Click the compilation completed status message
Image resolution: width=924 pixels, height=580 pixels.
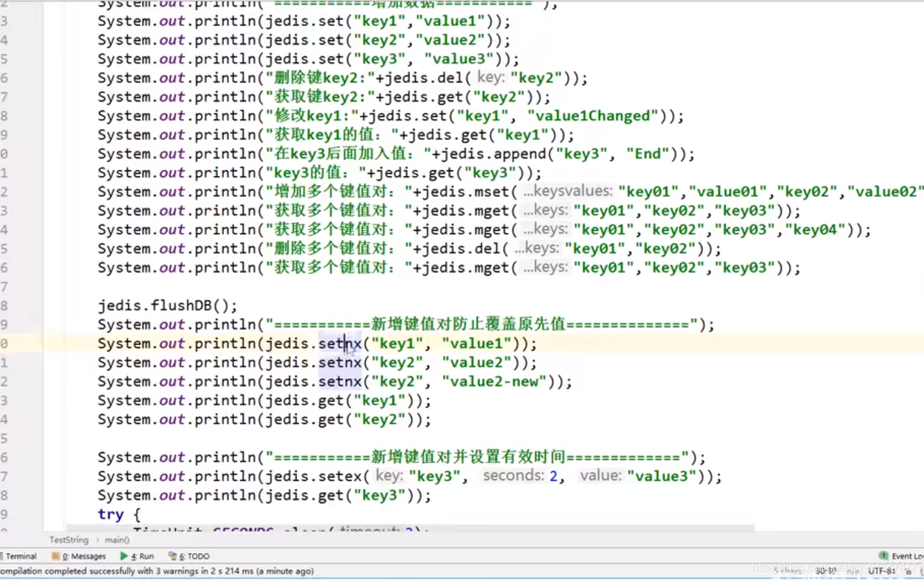157,571
